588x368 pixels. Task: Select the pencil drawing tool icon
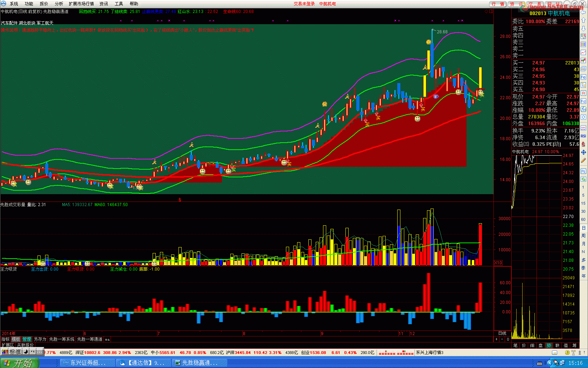pos(583,161)
